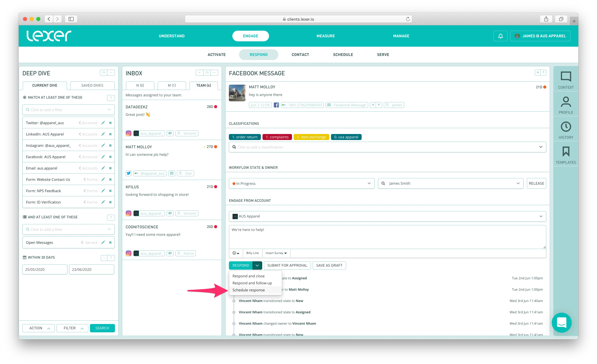The width and height of the screenshot is (597, 364).
Task: Click the notifications bell icon
Action: tap(500, 36)
